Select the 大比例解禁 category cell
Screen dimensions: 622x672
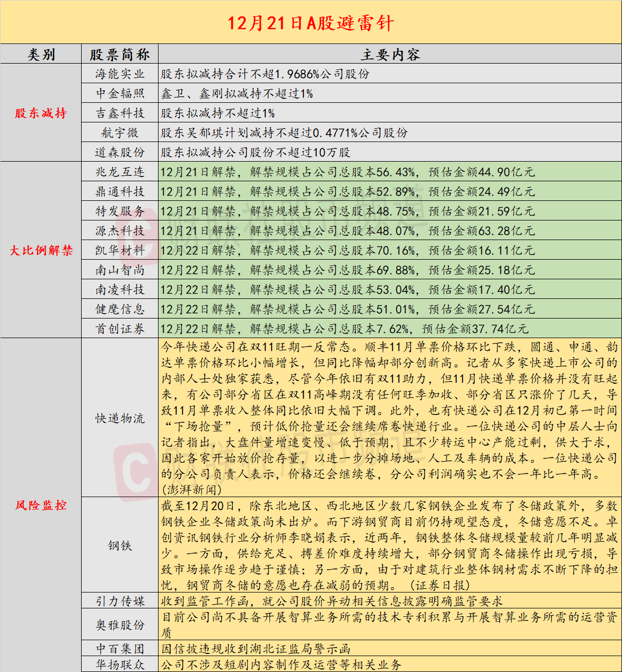pos(41,250)
